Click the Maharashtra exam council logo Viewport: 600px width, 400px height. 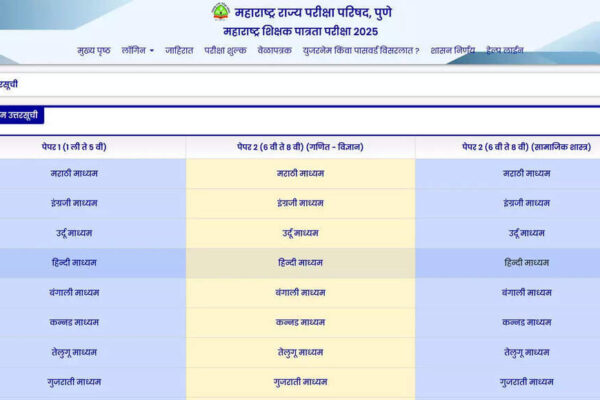[x=221, y=11]
